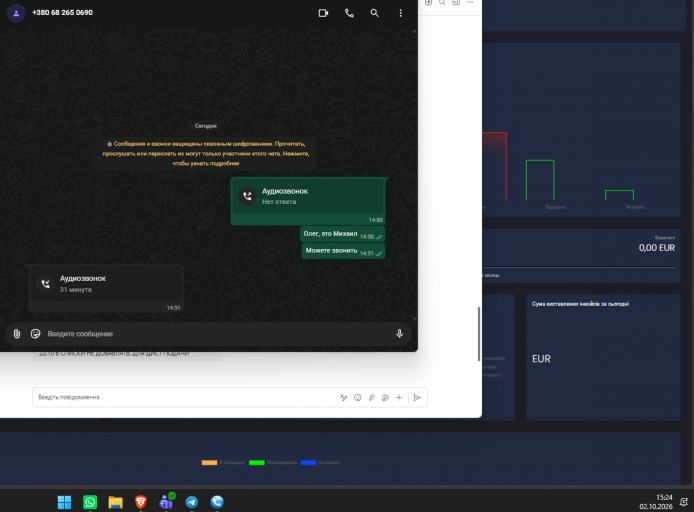Open the more options ellipsis in Teams header
Screen dimensions: 694x512
[470, 2]
